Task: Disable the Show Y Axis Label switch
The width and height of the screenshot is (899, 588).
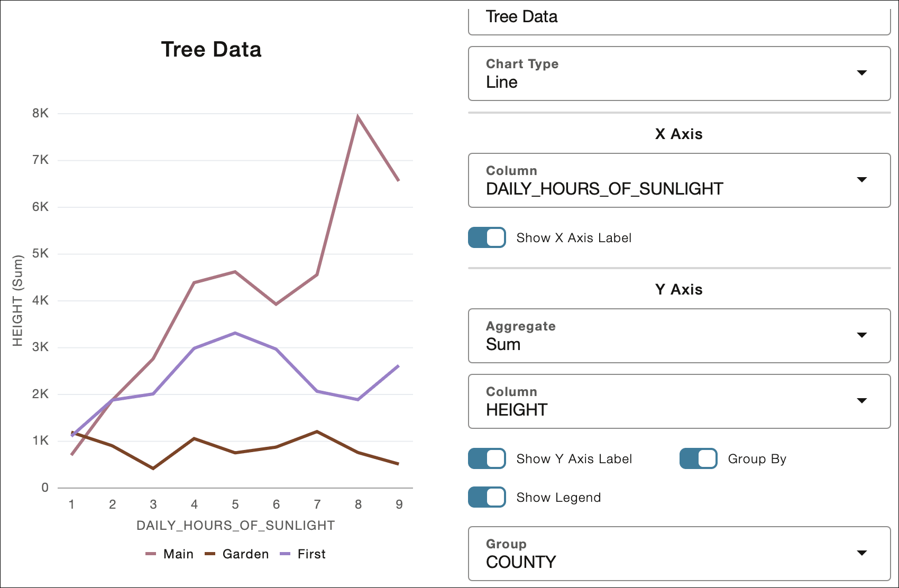Action: [x=486, y=458]
